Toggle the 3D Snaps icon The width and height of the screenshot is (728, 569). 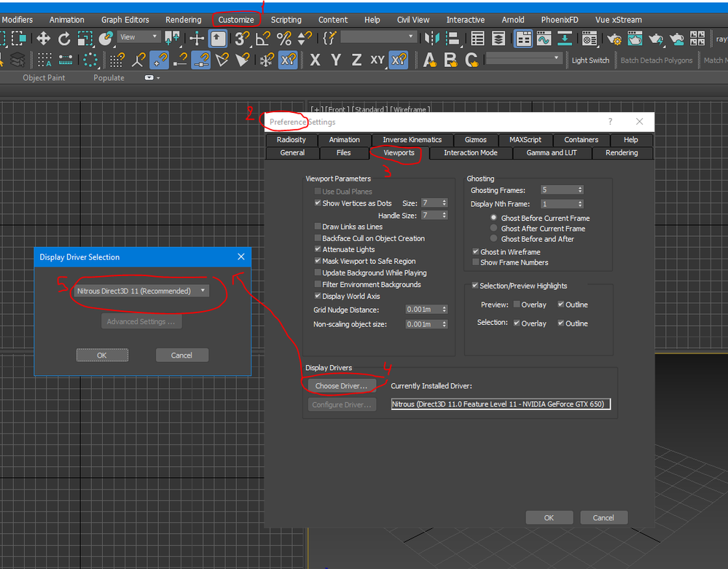(241, 39)
